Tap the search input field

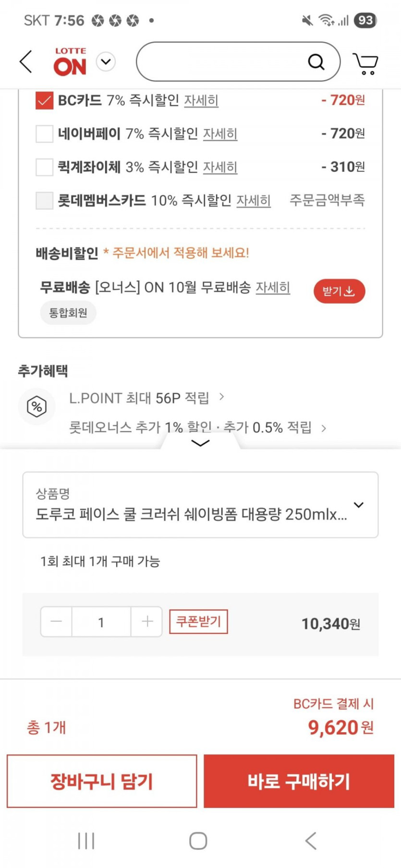[x=221, y=62]
